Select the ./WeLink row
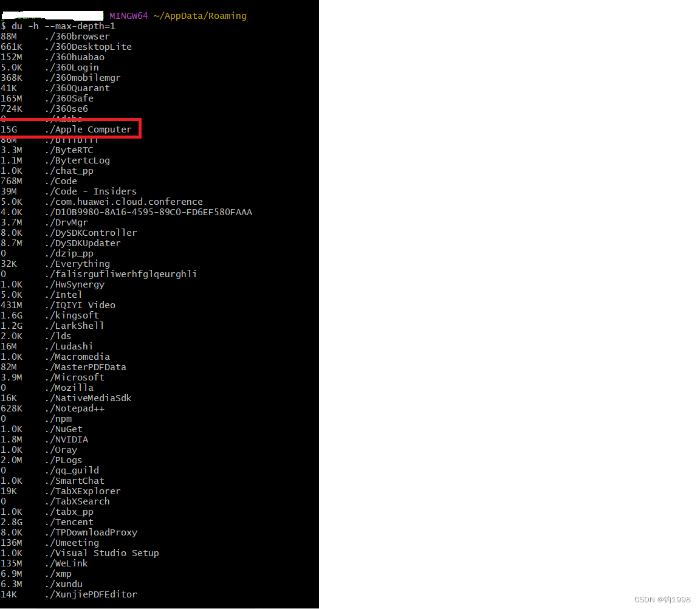This screenshot has height=609, width=700. [44, 563]
